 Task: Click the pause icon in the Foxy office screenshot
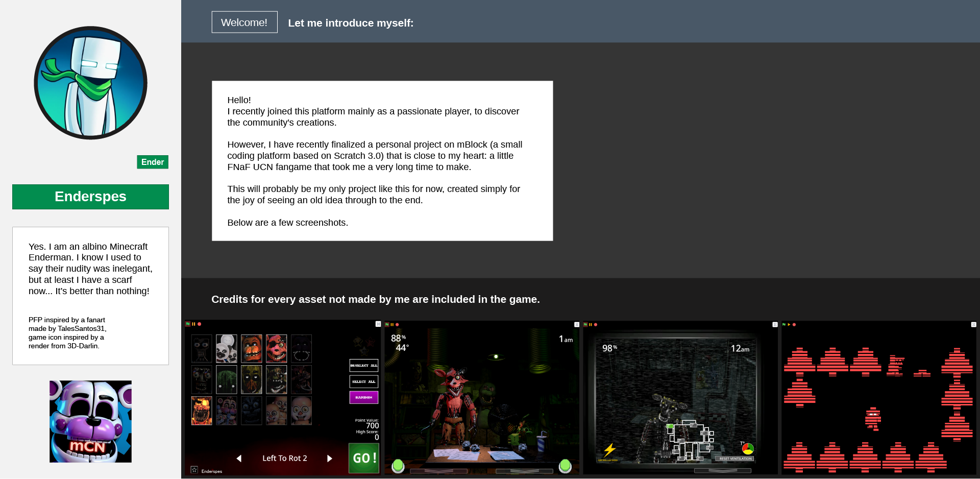point(392,325)
